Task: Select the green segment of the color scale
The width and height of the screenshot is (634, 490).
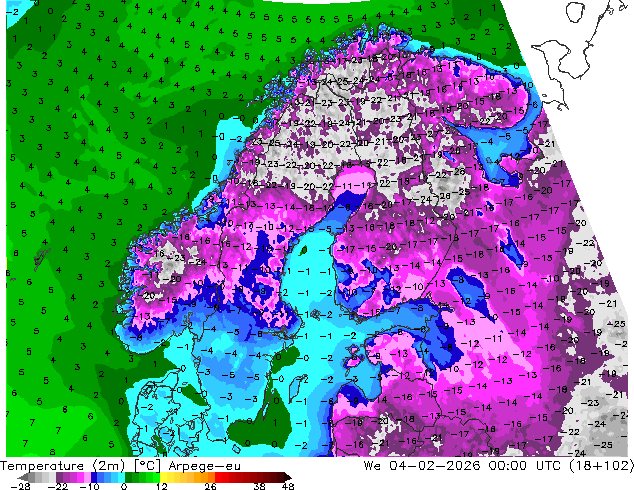Action: point(140,477)
